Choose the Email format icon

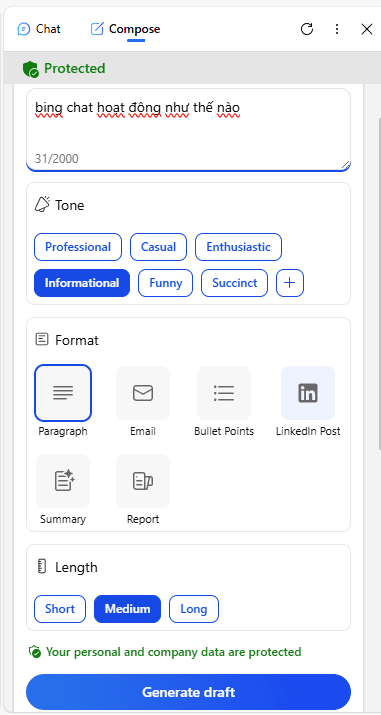pyautogui.click(x=143, y=393)
